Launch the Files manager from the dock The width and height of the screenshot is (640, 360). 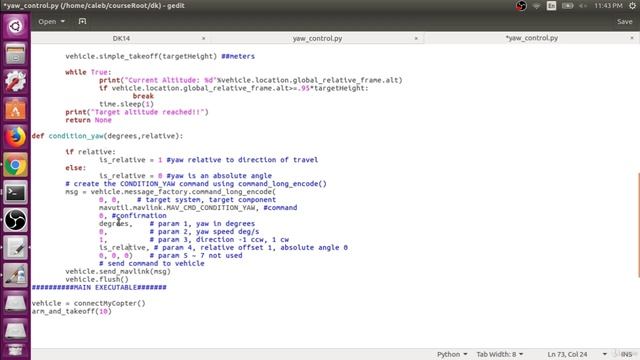click(15, 54)
